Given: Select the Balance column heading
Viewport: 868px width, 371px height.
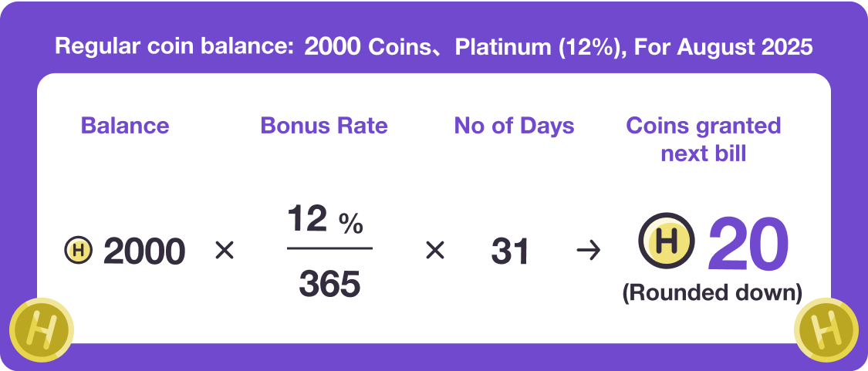Looking at the screenshot, I should [125, 126].
